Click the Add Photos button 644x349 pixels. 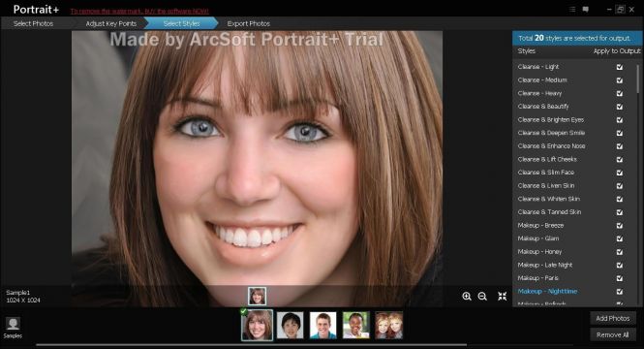(x=613, y=318)
